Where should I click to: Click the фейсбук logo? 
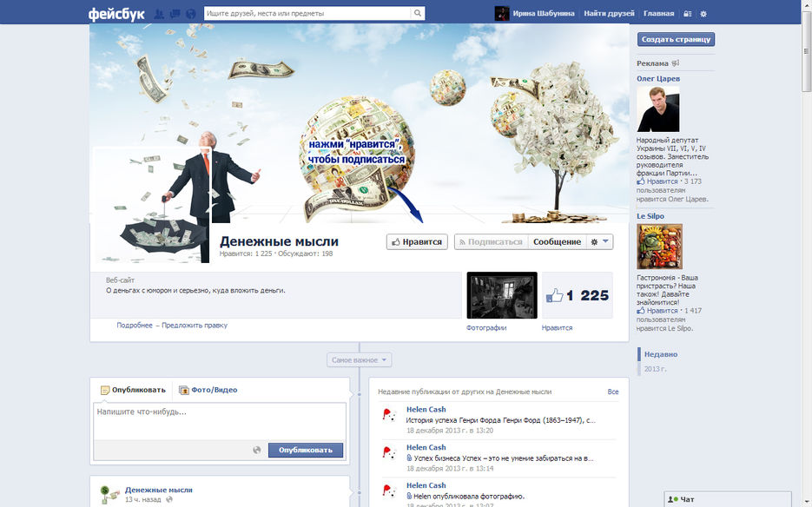click(116, 14)
